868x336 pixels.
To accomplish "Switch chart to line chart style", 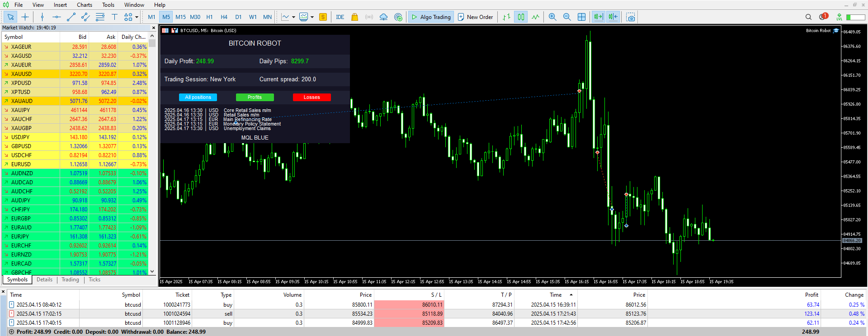I will [536, 17].
